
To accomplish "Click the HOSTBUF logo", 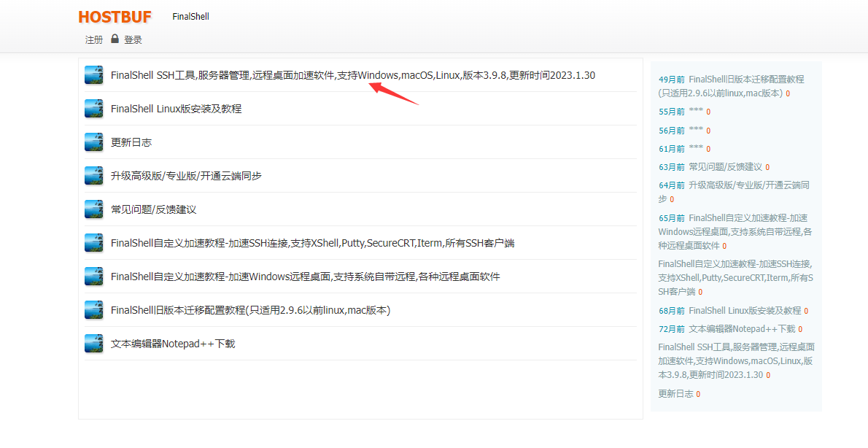I will 115,17.
